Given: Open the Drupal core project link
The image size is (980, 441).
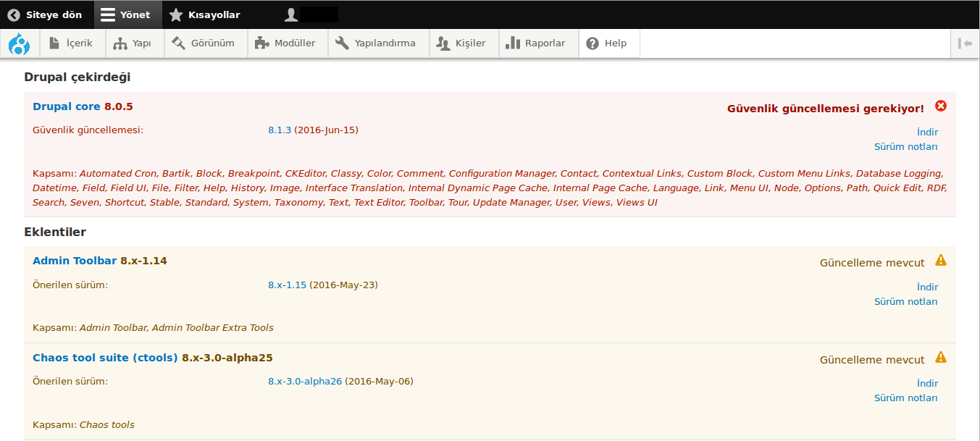Looking at the screenshot, I should click(x=67, y=106).
